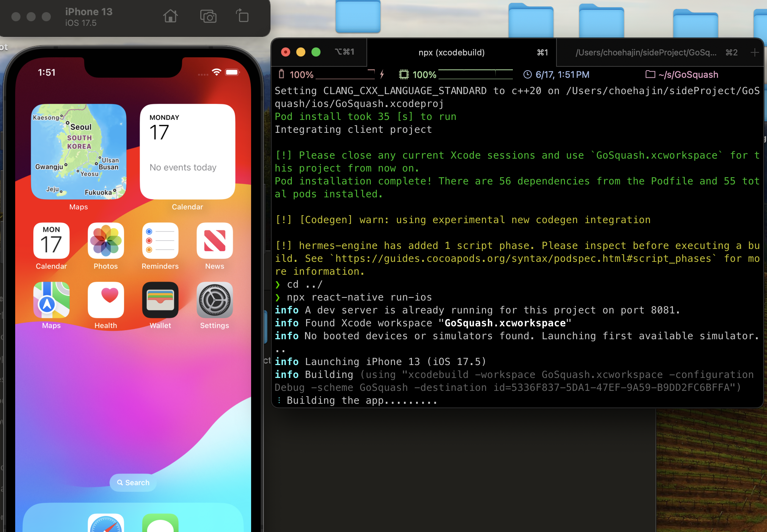
Task: Click the 'Launching iPhone 13 (iOS 17.5)' line
Action: pos(395,362)
